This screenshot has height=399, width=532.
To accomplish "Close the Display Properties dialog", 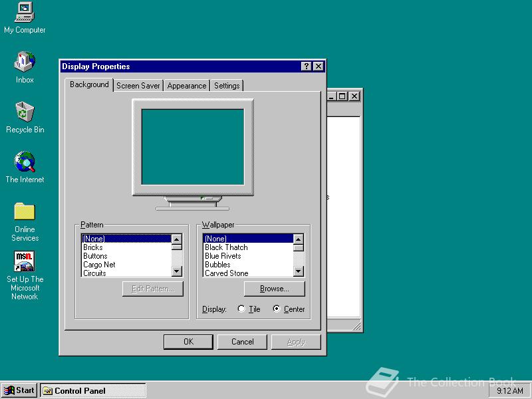I will pyautogui.click(x=318, y=66).
